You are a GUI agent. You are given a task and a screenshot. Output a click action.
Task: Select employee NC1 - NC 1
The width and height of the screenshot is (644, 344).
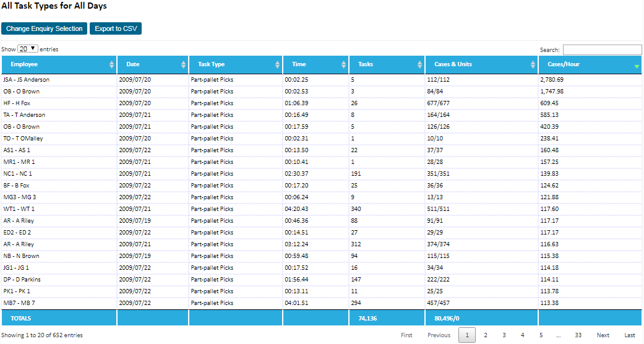point(18,174)
